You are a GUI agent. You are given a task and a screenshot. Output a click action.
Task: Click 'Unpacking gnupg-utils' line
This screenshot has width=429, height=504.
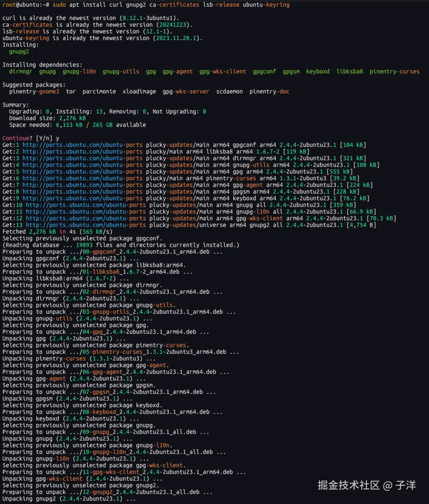tap(78, 319)
